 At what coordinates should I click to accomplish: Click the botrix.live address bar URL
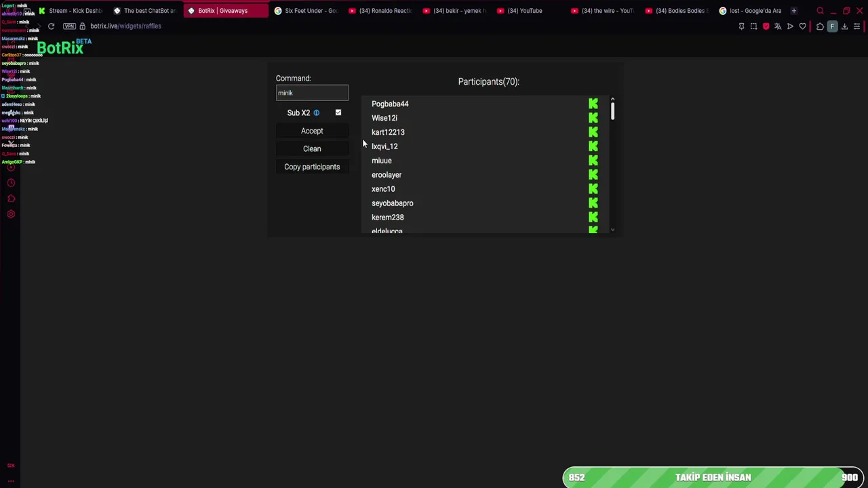pos(125,26)
